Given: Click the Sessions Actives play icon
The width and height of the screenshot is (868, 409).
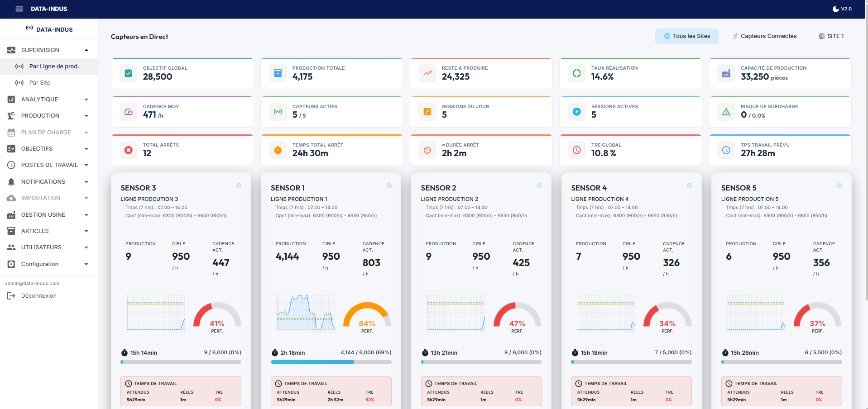Looking at the screenshot, I should click(577, 111).
